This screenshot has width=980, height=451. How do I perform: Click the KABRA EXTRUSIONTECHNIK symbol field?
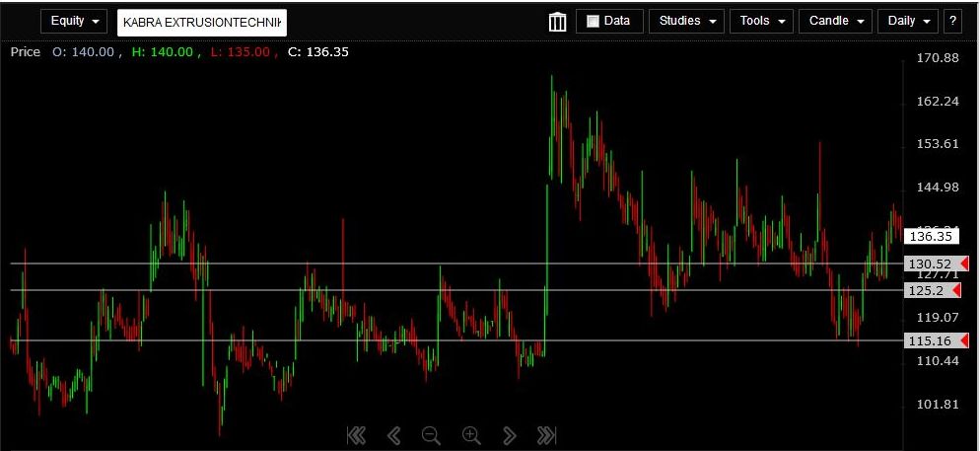pyautogui.click(x=202, y=22)
